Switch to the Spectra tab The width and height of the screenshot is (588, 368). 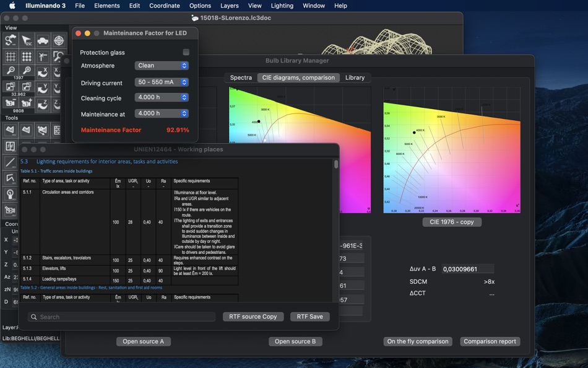(241, 77)
